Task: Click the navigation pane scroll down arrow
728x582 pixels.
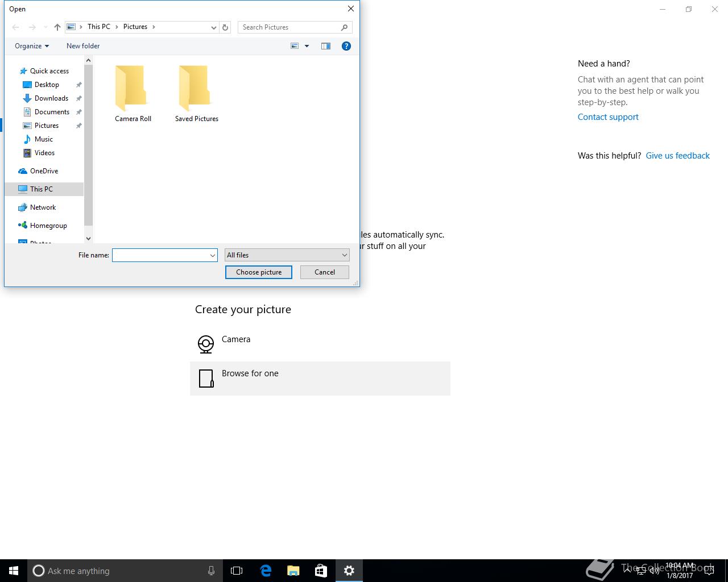Action: tap(88, 239)
